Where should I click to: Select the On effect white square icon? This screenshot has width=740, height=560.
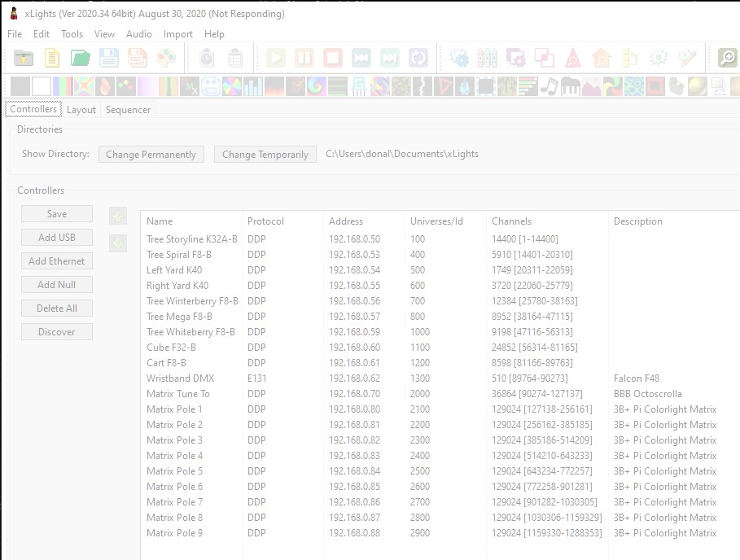click(42, 86)
